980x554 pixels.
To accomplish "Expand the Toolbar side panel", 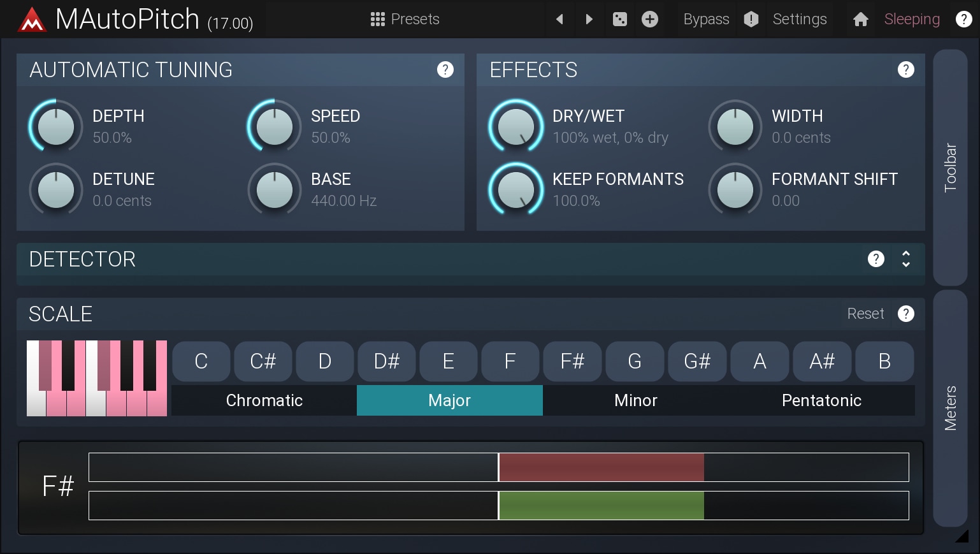I will click(x=950, y=167).
